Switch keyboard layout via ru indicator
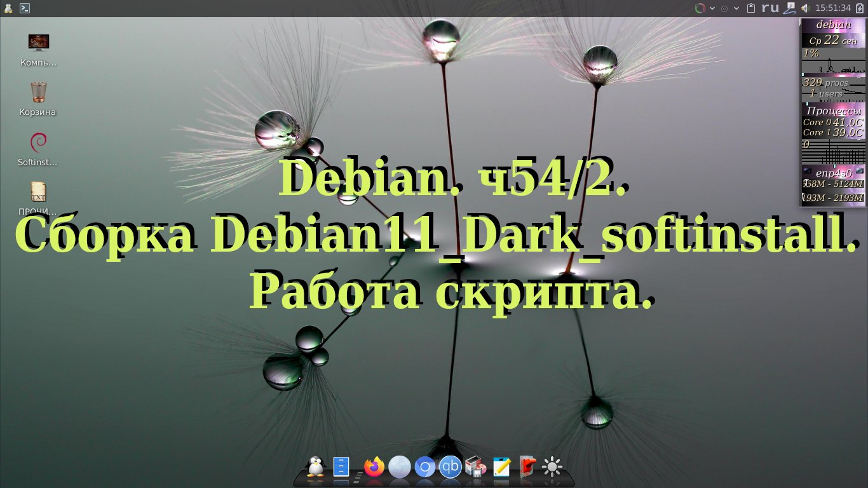Screen dimensions: 868x488 [770, 8]
